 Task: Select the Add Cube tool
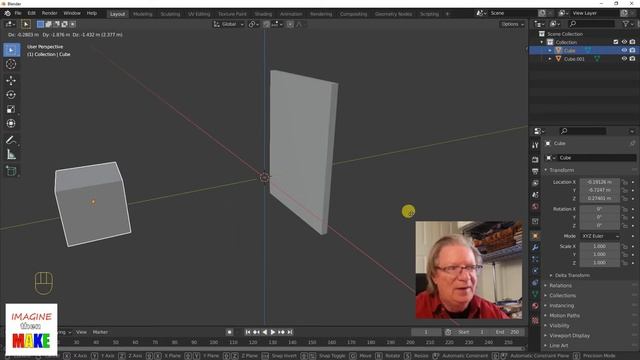point(11,171)
